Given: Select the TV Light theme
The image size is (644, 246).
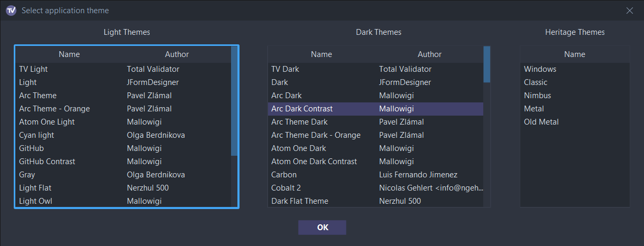Looking at the screenshot, I should [33, 69].
